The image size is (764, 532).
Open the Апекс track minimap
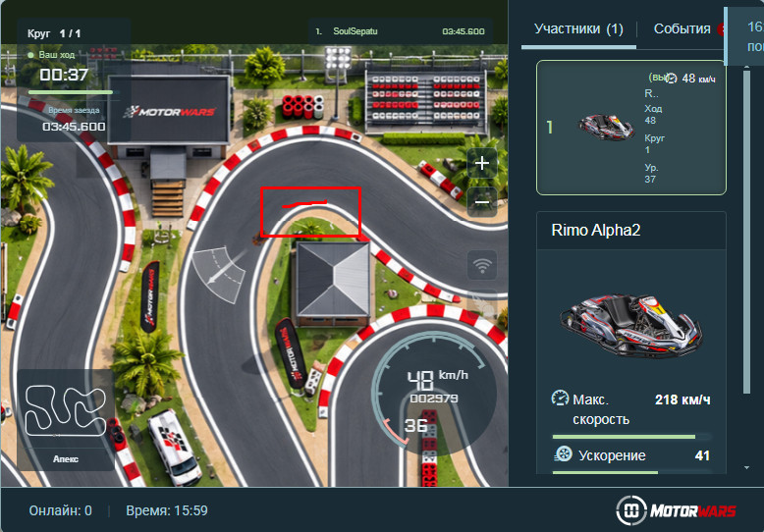pos(66,419)
